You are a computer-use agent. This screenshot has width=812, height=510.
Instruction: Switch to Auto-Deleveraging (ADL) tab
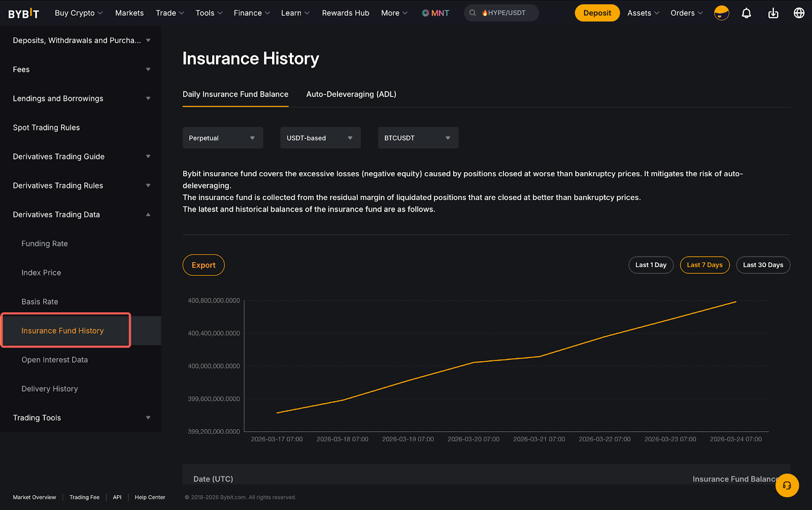click(351, 94)
